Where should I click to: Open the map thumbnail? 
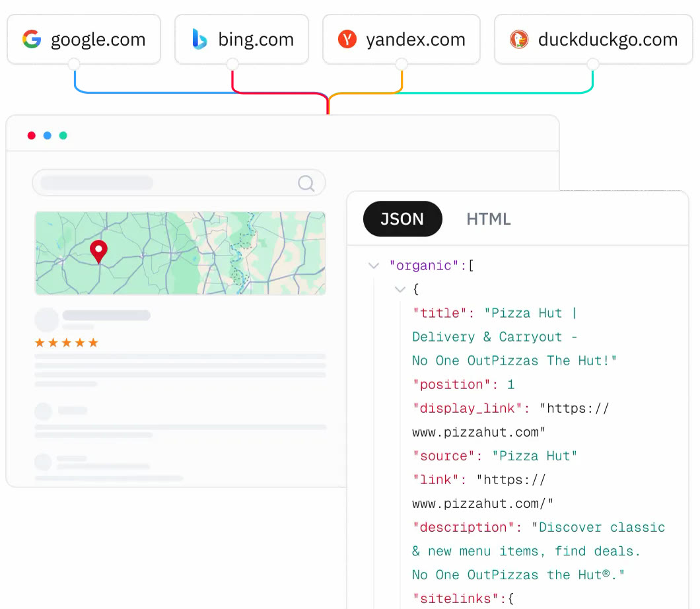pos(180,253)
